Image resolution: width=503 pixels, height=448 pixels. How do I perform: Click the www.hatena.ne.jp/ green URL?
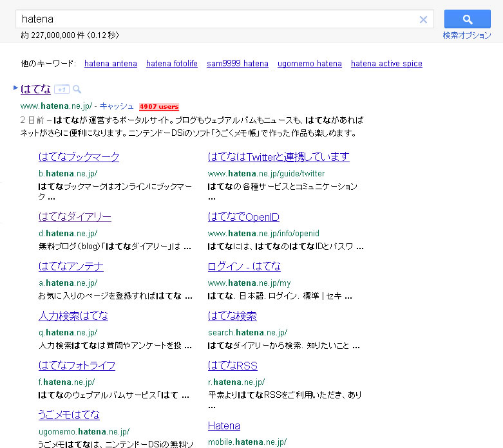56,106
